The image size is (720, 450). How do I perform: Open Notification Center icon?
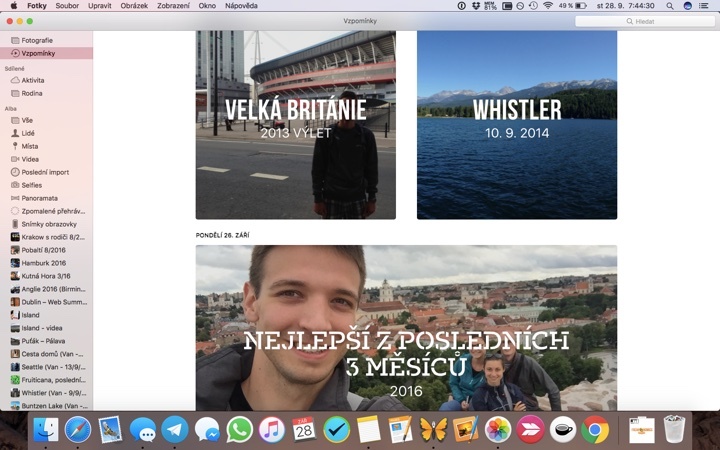[x=703, y=6]
